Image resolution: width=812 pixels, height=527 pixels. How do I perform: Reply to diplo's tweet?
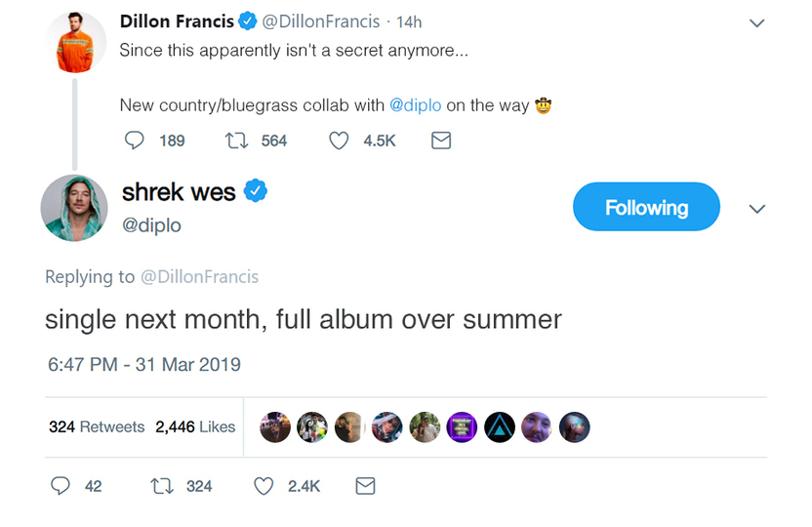(61, 485)
